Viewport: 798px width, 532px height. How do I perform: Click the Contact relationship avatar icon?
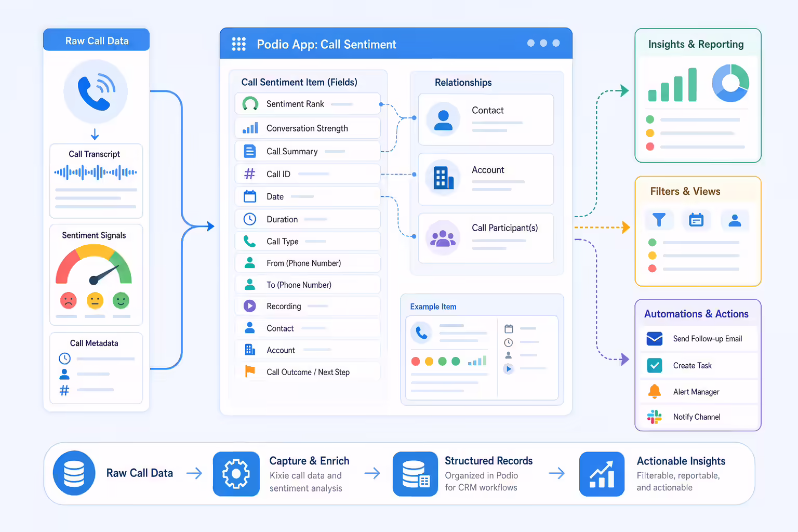pyautogui.click(x=443, y=119)
